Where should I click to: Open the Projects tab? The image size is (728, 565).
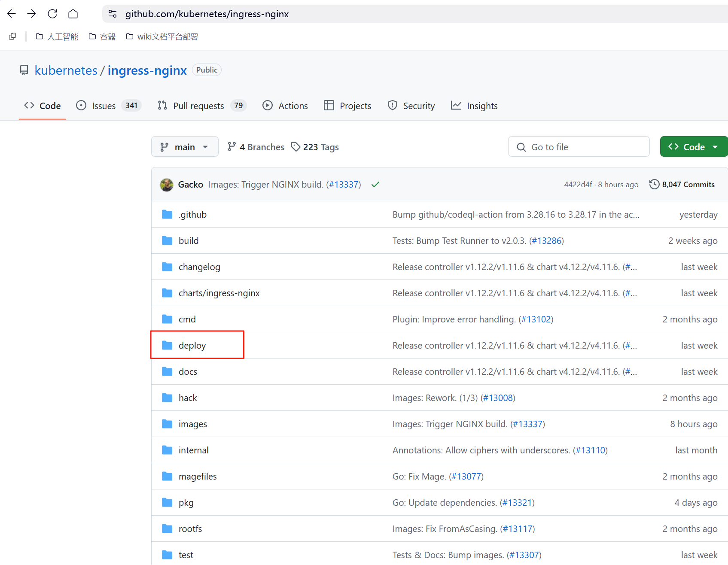347,106
